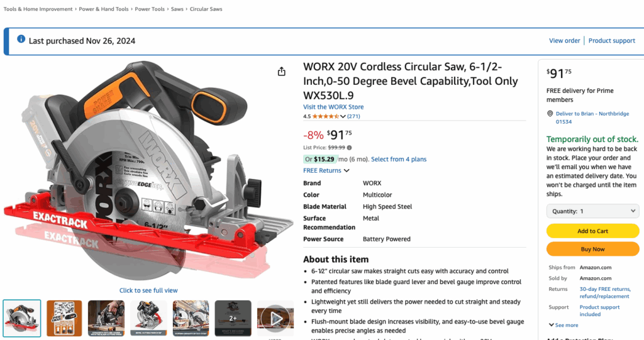Click the list price info icon
This screenshot has width=644, height=340.
350,147
